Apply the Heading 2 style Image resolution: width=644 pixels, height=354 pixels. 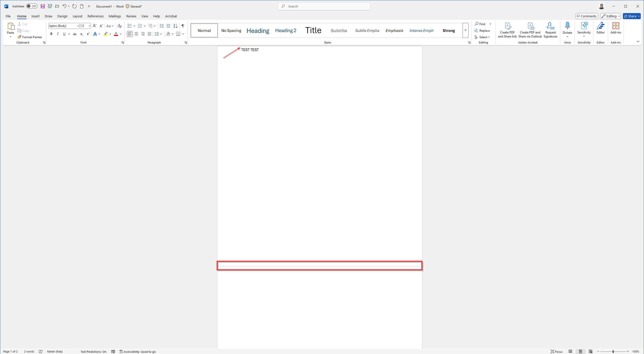286,30
